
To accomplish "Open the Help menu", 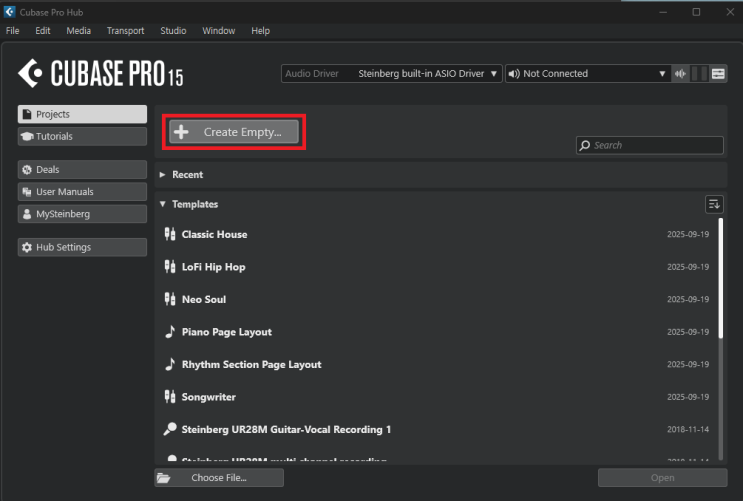I will [261, 30].
